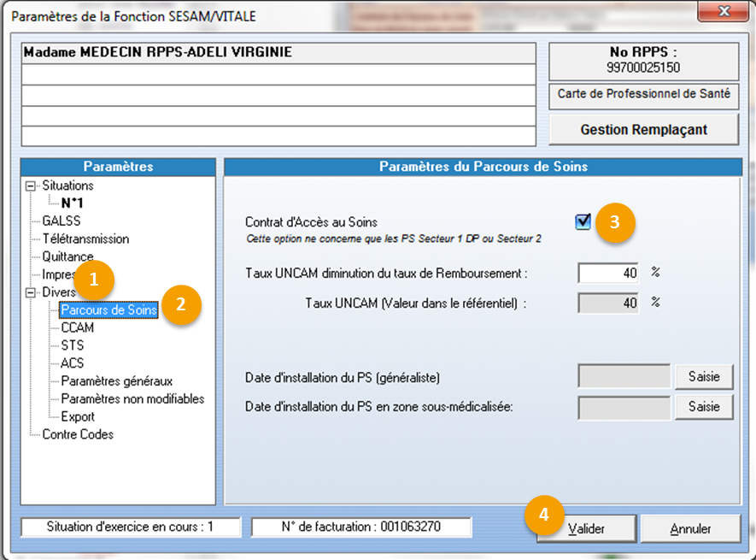Click the Paramètres panel header
The width and height of the screenshot is (756, 560).
tap(118, 167)
